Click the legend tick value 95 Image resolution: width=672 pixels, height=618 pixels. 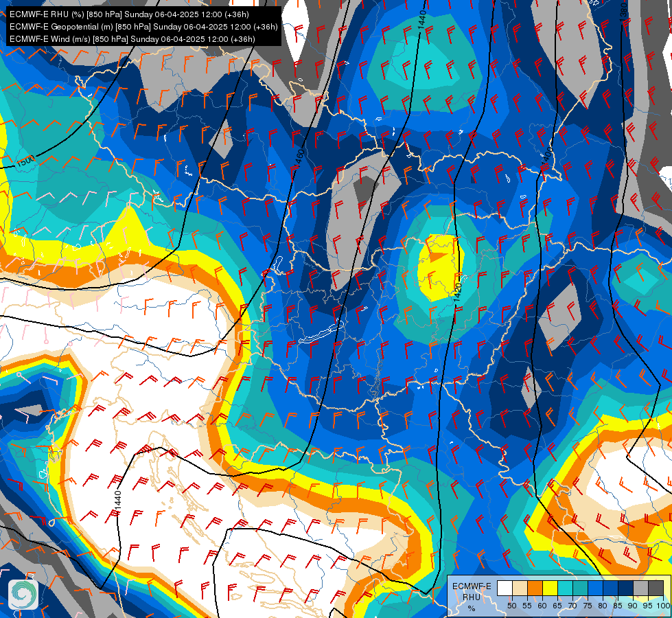coord(648,606)
